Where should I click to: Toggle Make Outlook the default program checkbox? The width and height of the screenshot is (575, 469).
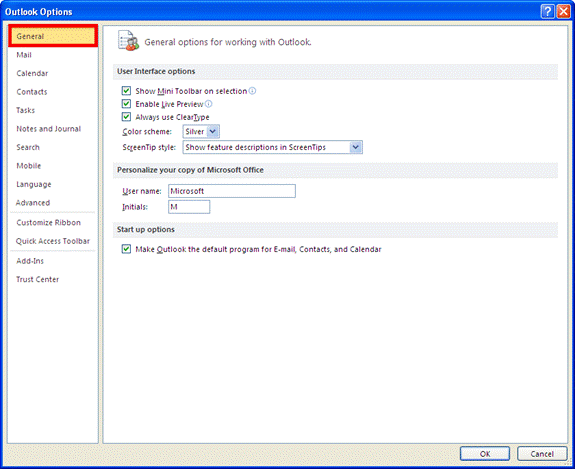pyautogui.click(x=126, y=249)
